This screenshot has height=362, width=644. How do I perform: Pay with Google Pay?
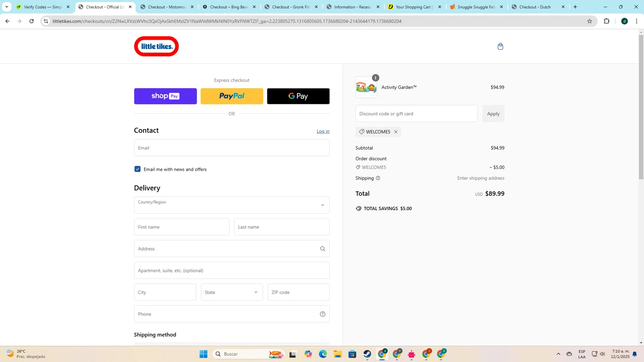[x=298, y=96]
